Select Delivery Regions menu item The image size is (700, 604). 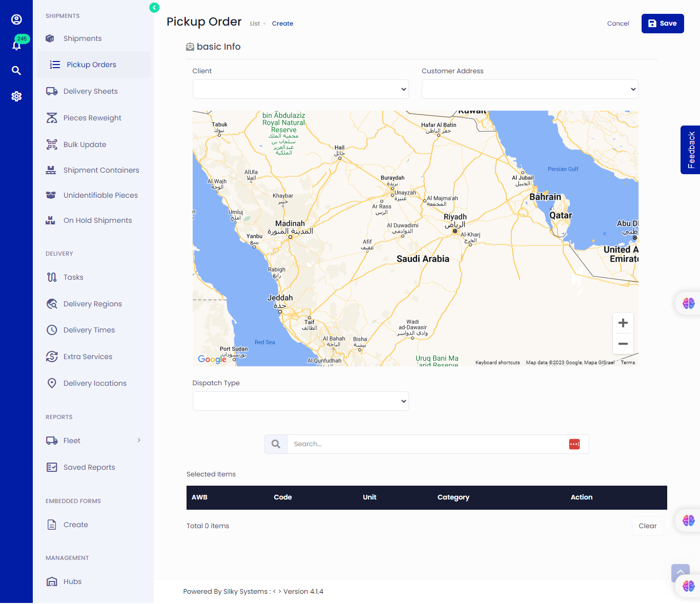(92, 304)
